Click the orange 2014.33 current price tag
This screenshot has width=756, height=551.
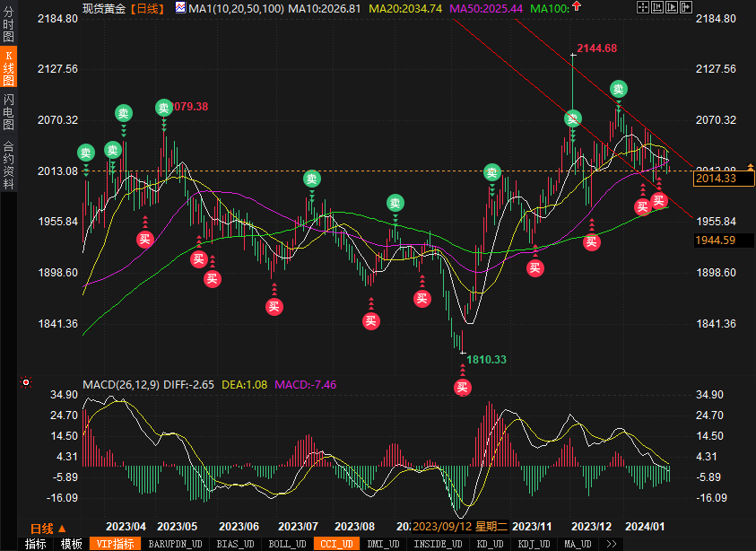point(716,179)
